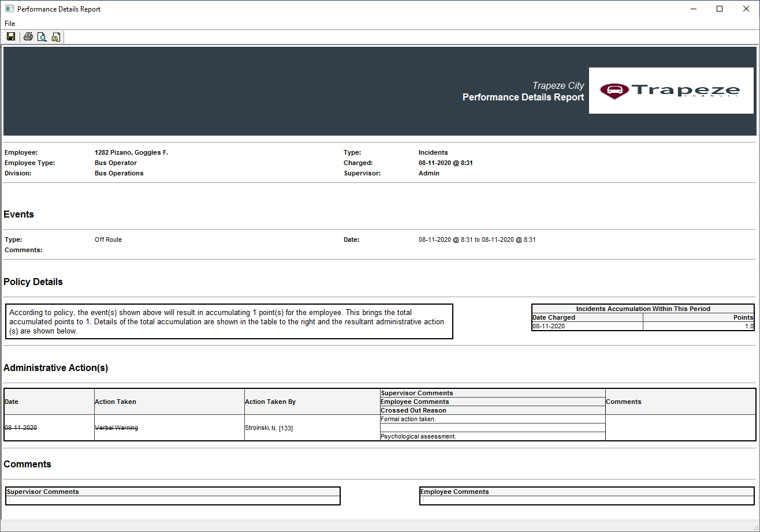This screenshot has height=532, width=760.
Task: Click inside the Supervisor Comments box
Action: (x=173, y=500)
